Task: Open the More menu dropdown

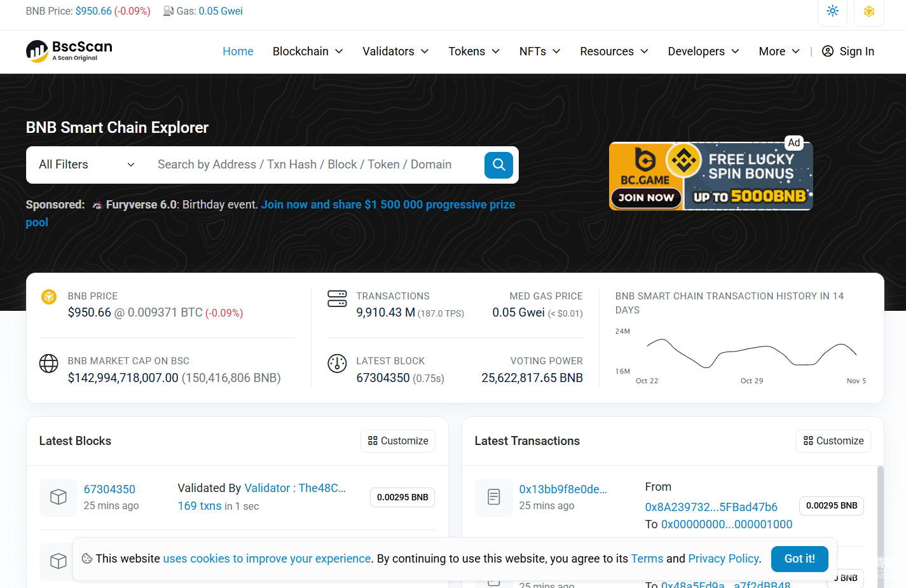Action: pyautogui.click(x=779, y=51)
